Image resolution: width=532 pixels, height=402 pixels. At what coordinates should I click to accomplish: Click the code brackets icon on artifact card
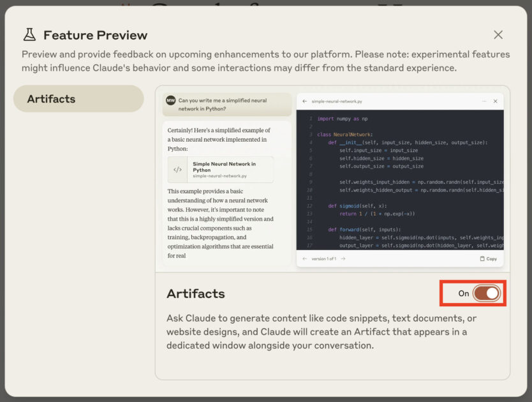pyautogui.click(x=177, y=170)
